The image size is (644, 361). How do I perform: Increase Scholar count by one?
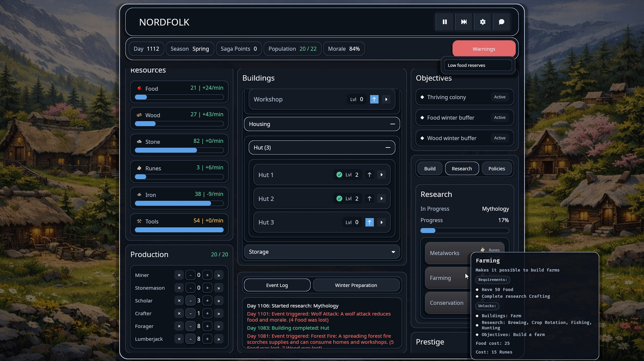(x=207, y=301)
